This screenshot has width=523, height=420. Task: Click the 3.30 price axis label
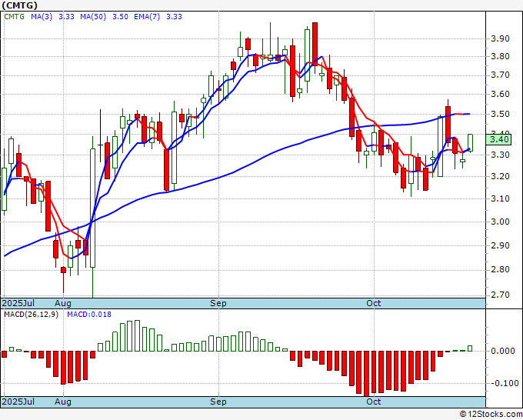[500, 155]
